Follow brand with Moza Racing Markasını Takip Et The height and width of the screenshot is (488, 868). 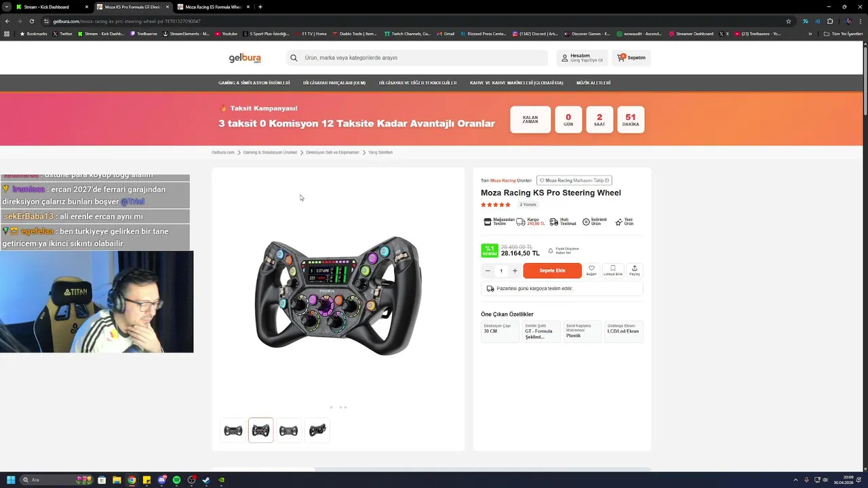tap(574, 180)
